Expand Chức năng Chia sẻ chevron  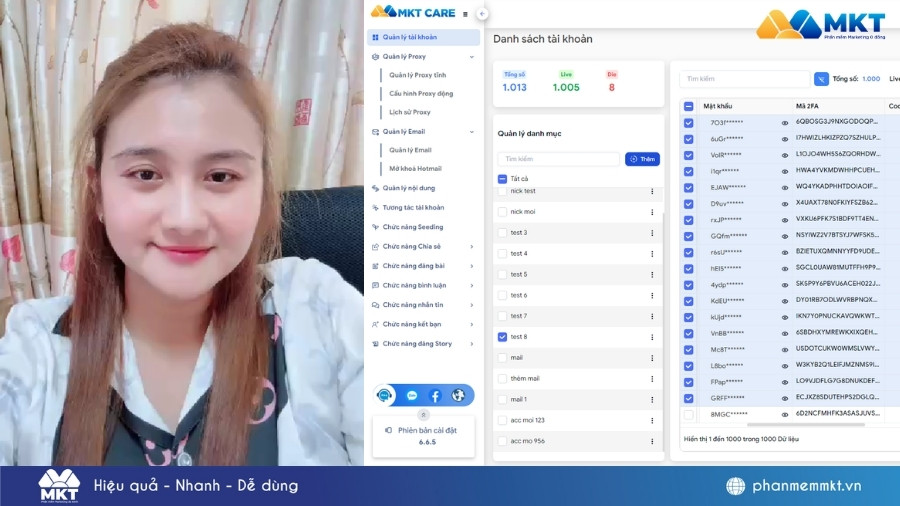pyautogui.click(x=472, y=247)
